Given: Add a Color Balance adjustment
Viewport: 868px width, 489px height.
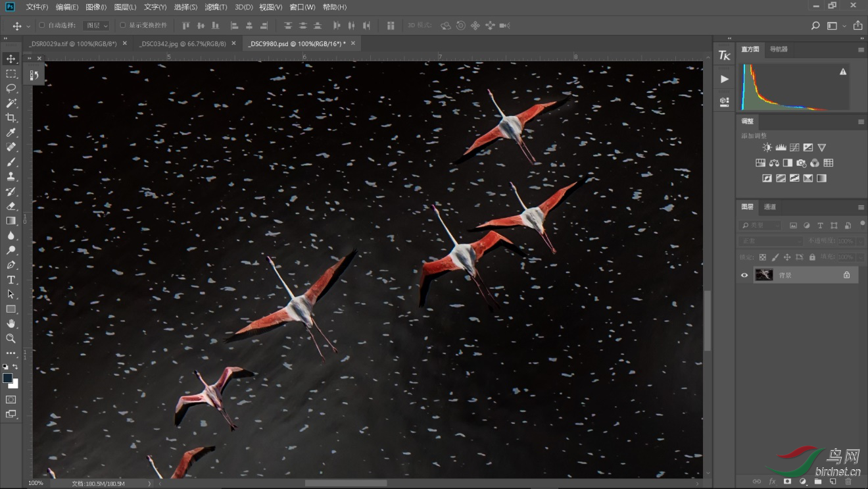Looking at the screenshot, I should click(x=774, y=163).
